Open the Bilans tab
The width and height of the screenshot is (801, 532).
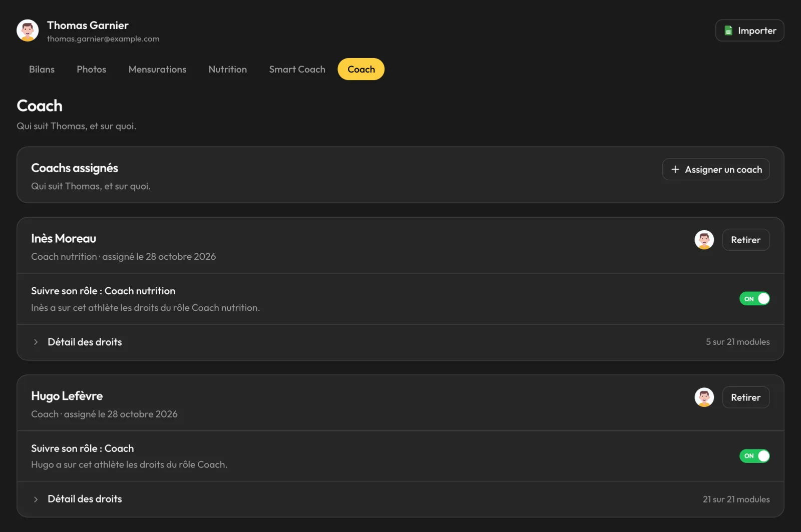click(x=42, y=69)
